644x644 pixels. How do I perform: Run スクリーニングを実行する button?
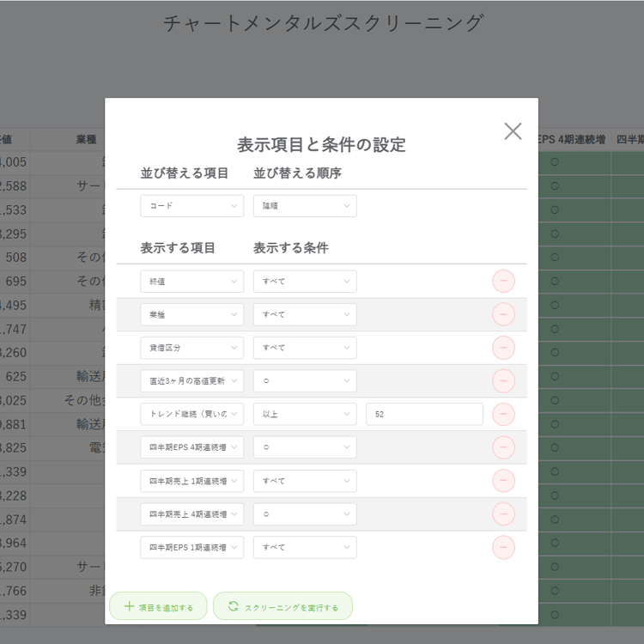[283, 606]
